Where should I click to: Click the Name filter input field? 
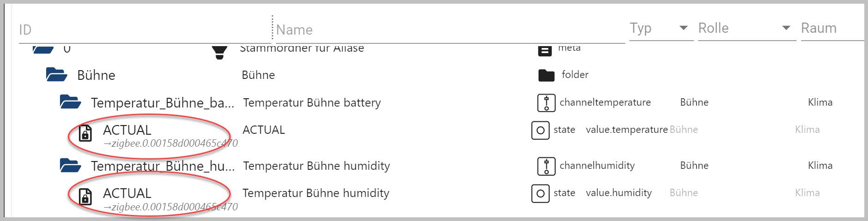tap(448, 30)
